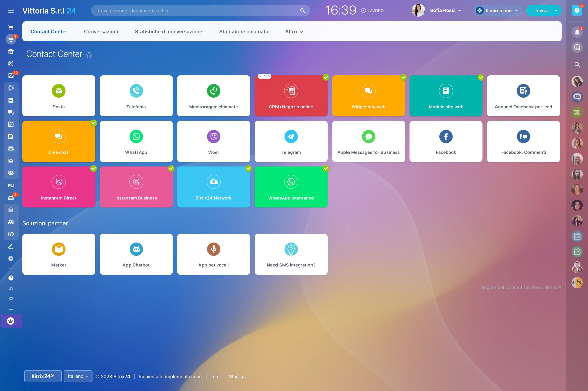Click the Invita button
588x391 pixels.
pos(541,11)
